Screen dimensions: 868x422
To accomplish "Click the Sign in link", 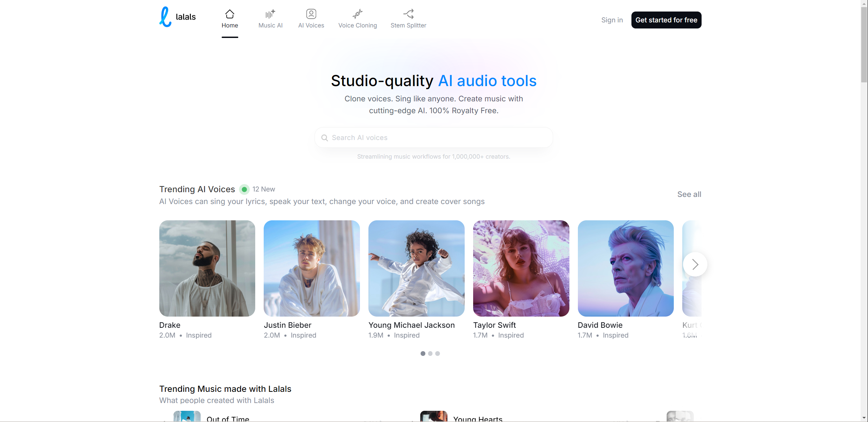I will (x=612, y=20).
